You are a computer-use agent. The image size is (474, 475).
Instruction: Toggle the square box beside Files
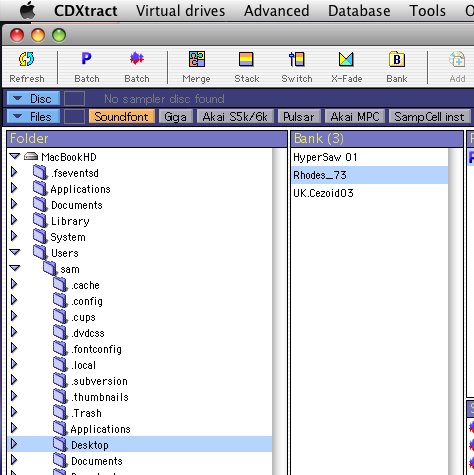74,117
